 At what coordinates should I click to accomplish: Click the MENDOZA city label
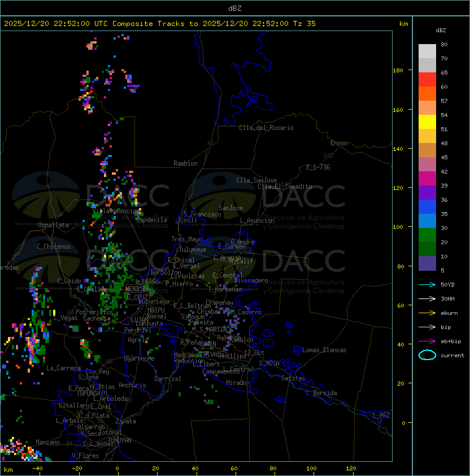[137, 288]
